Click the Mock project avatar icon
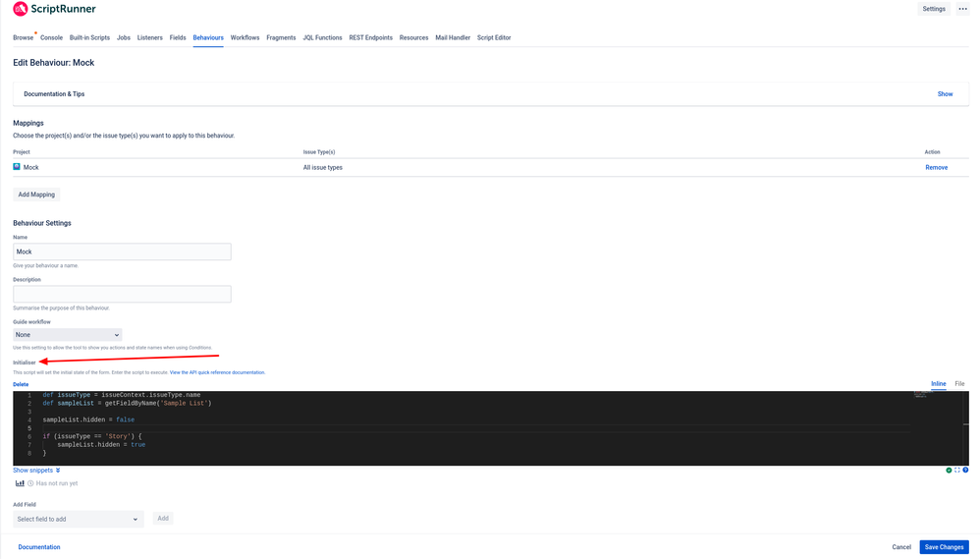The image size is (980, 559). [17, 167]
